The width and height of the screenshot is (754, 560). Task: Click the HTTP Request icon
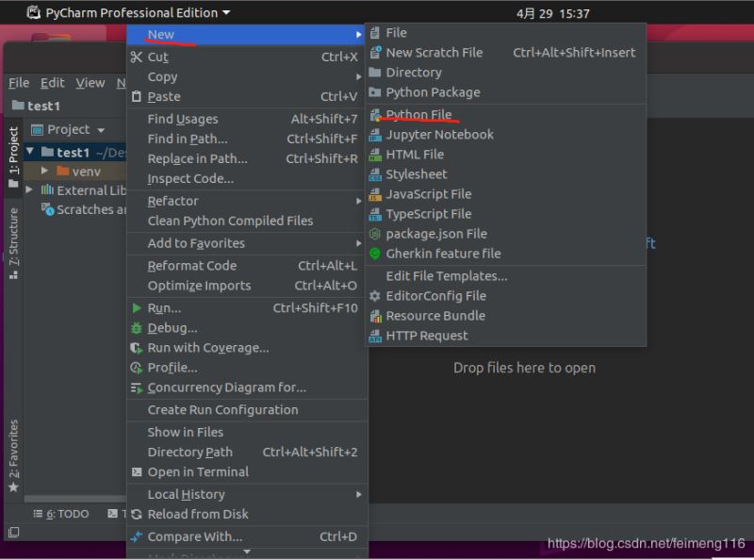[x=375, y=336]
